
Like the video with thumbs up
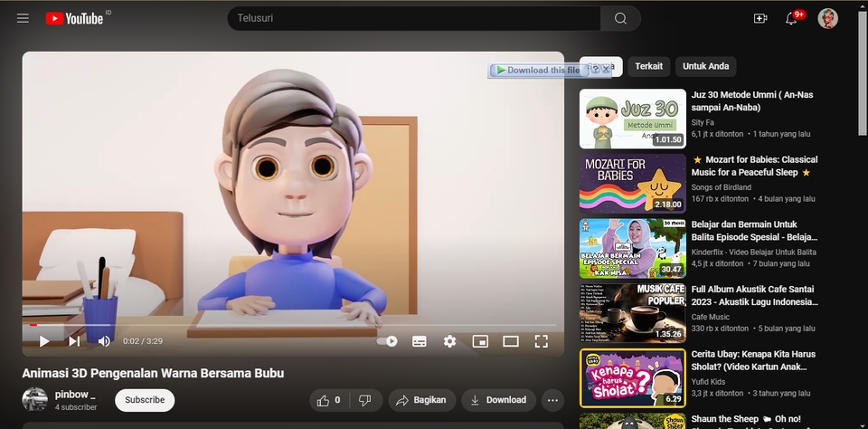tap(329, 400)
